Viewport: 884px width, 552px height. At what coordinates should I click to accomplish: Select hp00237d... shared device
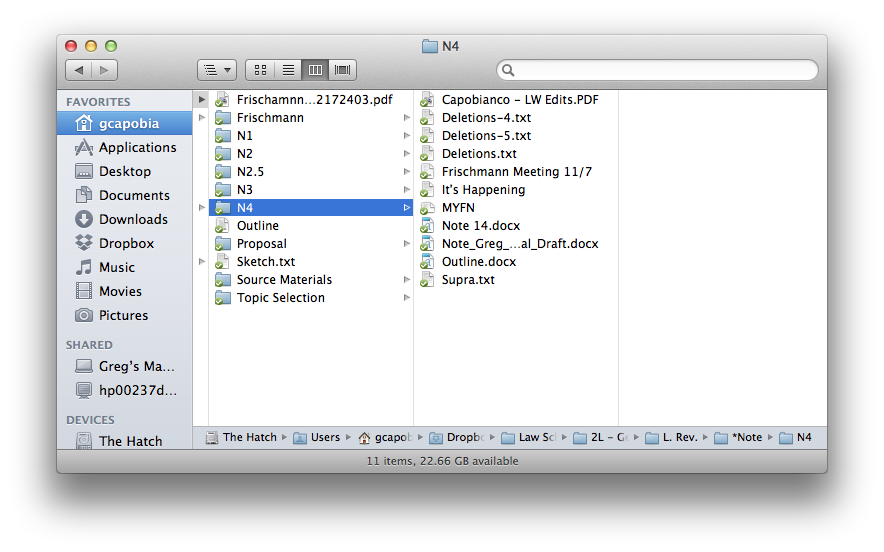pyautogui.click(x=125, y=390)
